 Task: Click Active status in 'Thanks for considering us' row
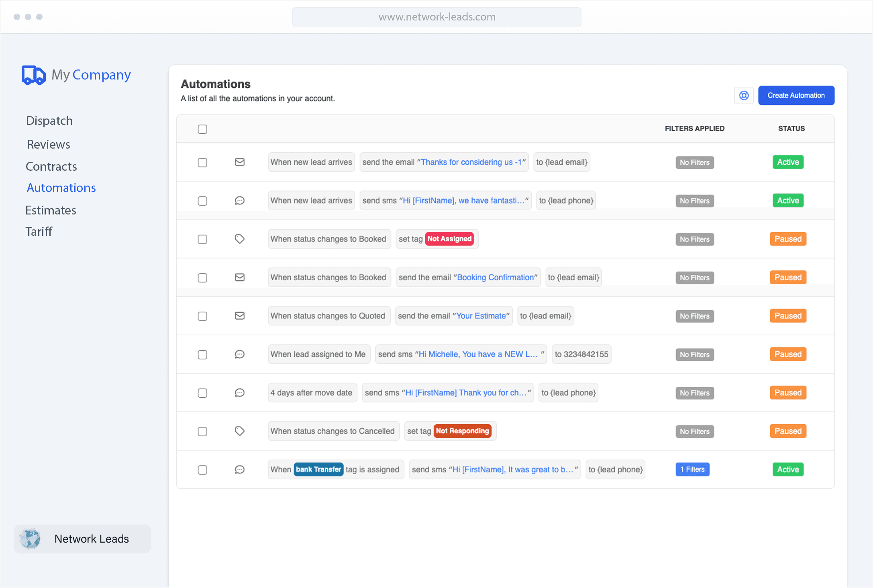coord(788,162)
